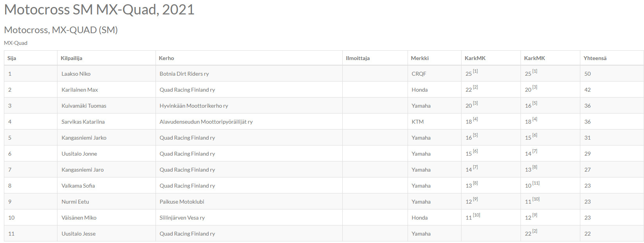The height and width of the screenshot is (243, 644).
Task: Select Alavudenseudun Moottoripyöräilijät ry club cell
Action: click(x=206, y=122)
